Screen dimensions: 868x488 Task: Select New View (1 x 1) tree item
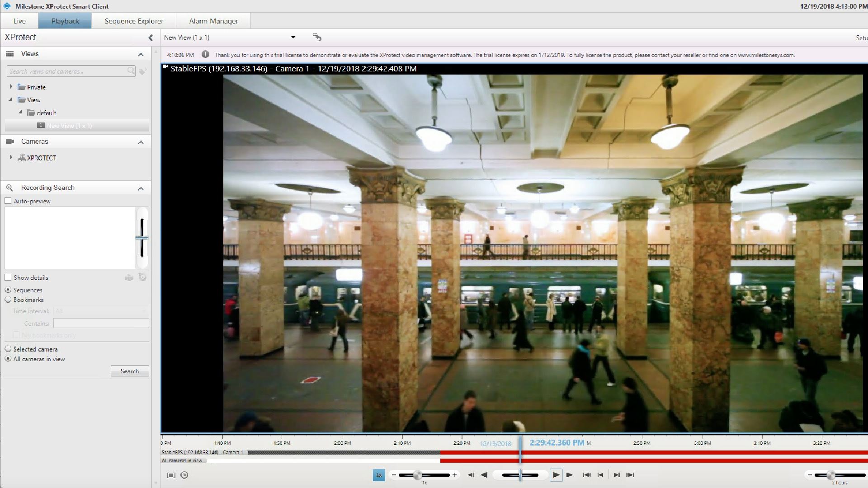(x=77, y=126)
